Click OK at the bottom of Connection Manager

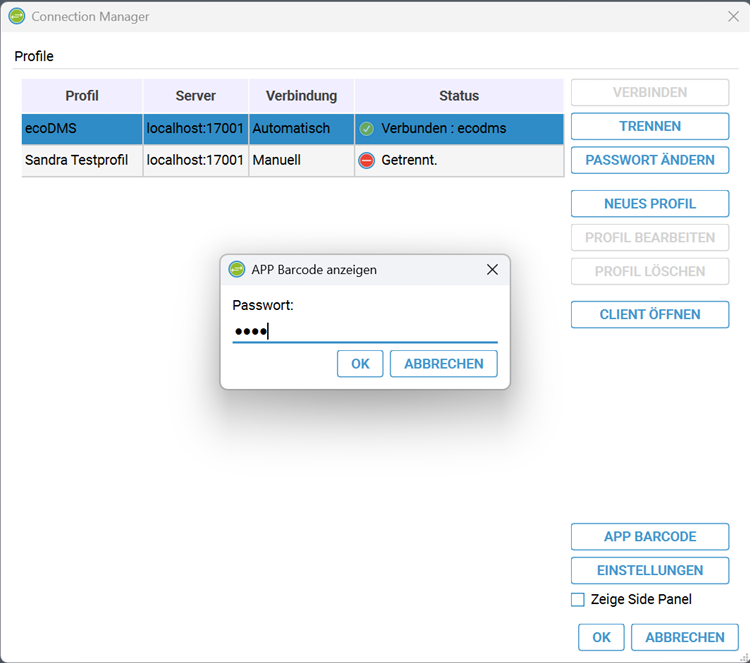pos(601,637)
